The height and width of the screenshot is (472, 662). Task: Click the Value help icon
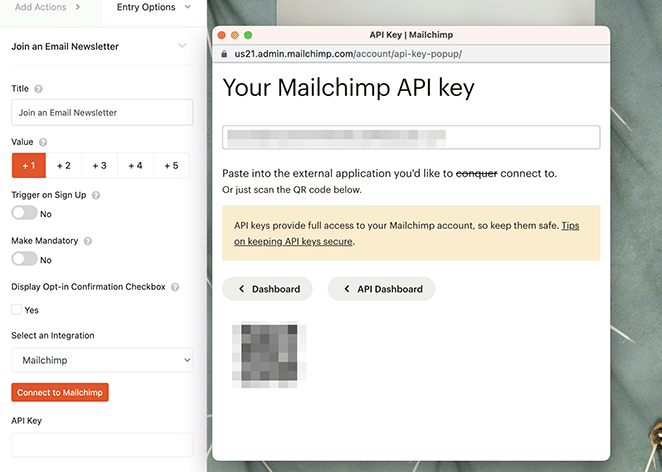coord(43,142)
